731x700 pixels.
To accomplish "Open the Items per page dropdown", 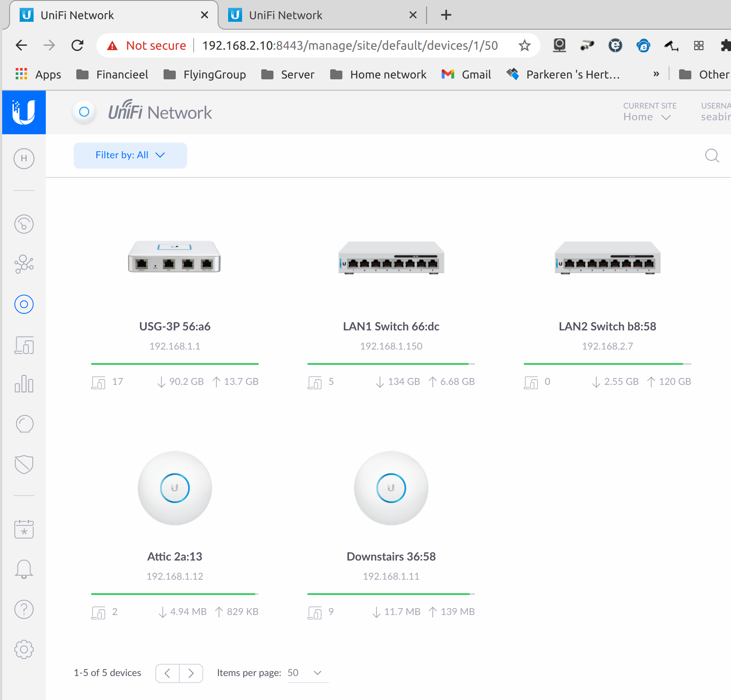I will coord(307,673).
